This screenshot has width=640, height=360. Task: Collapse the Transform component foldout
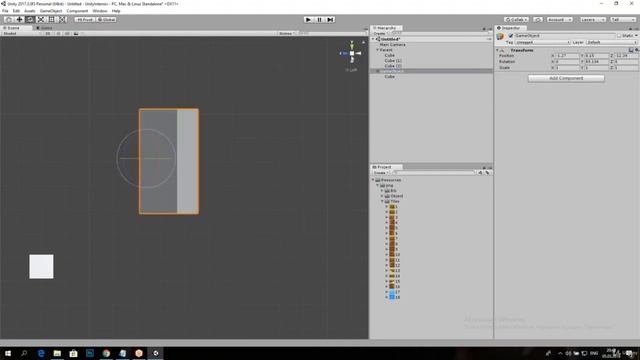click(498, 50)
